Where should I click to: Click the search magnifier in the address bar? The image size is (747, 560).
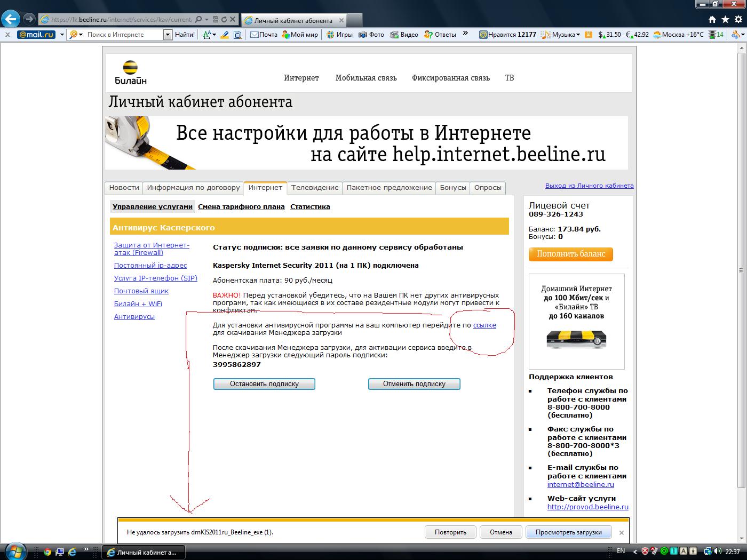(x=198, y=19)
